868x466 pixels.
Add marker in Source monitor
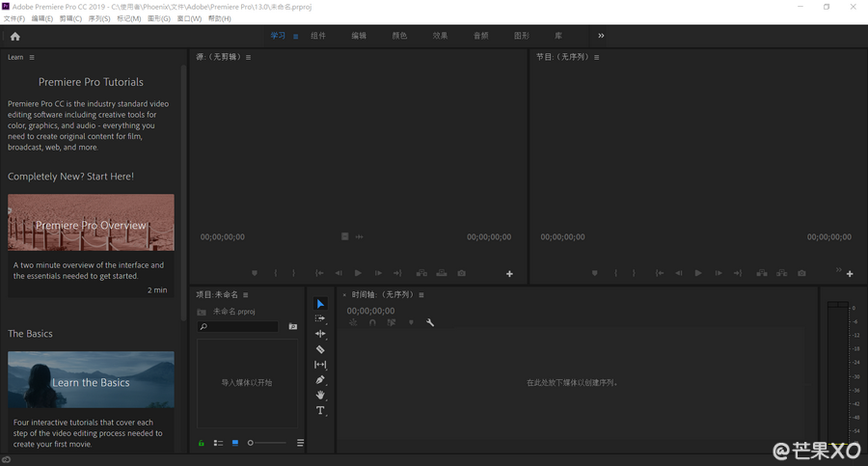point(255,273)
